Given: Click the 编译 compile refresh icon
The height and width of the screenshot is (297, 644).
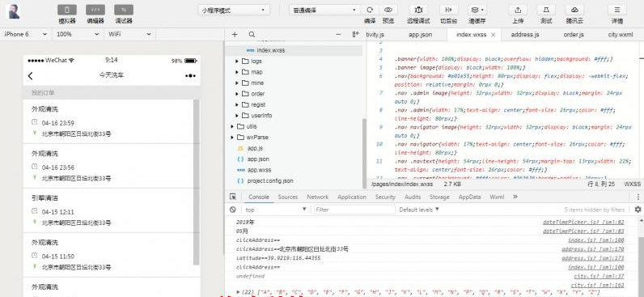Looking at the screenshot, I should click(x=370, y=10).
